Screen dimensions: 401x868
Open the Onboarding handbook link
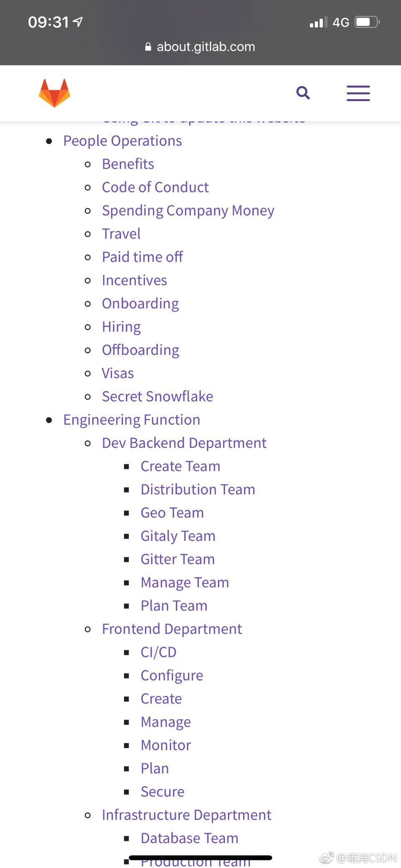coord(140,304)
